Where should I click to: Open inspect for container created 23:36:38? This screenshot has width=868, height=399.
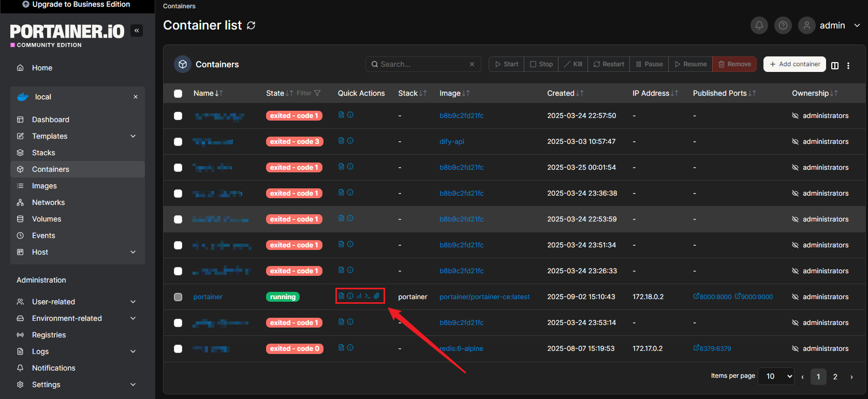tap(350, 192)
